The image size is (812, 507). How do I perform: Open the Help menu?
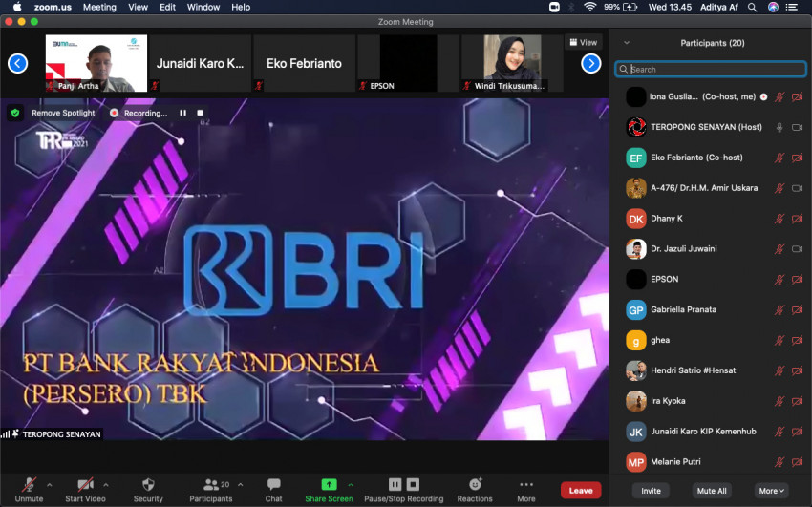pyautogui.click(x=241, y=8)
